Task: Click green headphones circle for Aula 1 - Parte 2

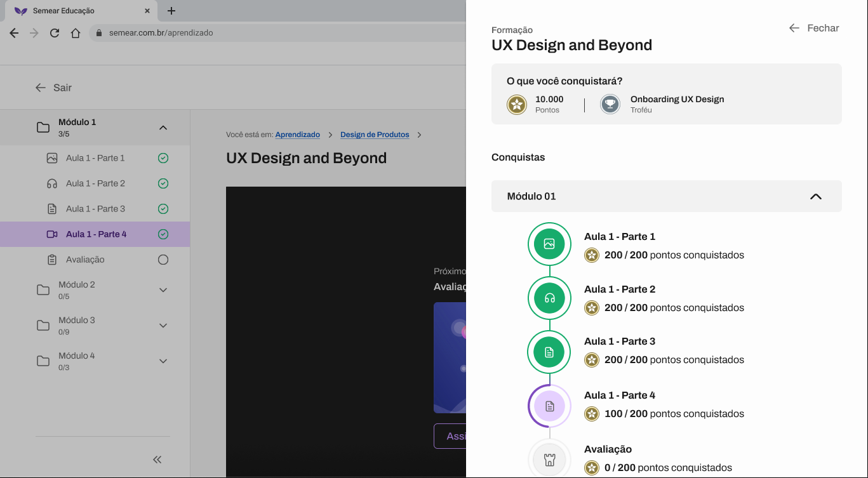Action: (x=550, y=298)
